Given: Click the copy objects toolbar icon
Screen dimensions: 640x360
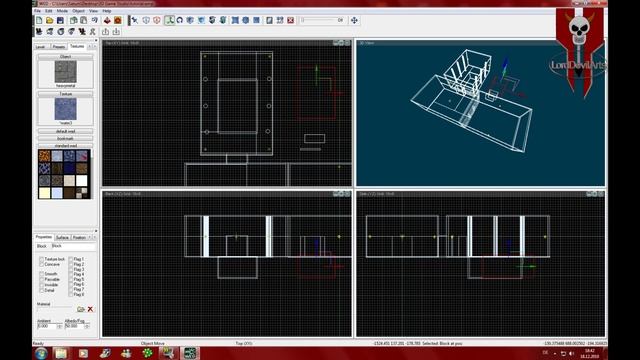Looking at the screenshot, I should (73, 20).
